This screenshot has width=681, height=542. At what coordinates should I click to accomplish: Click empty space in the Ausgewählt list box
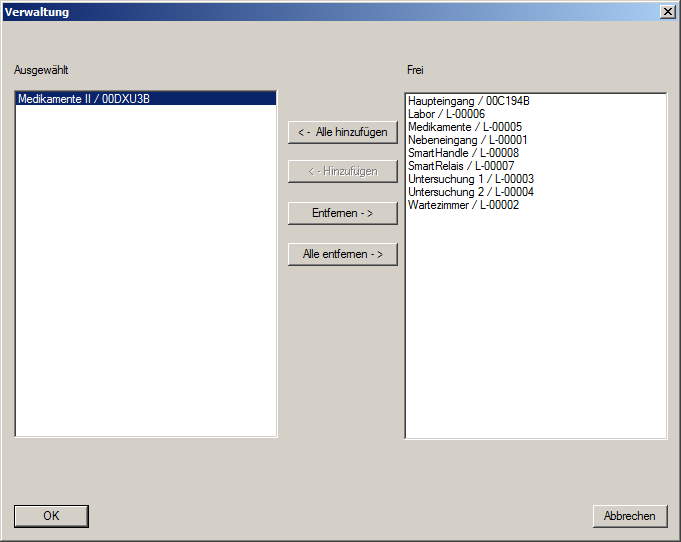(146, 300)
